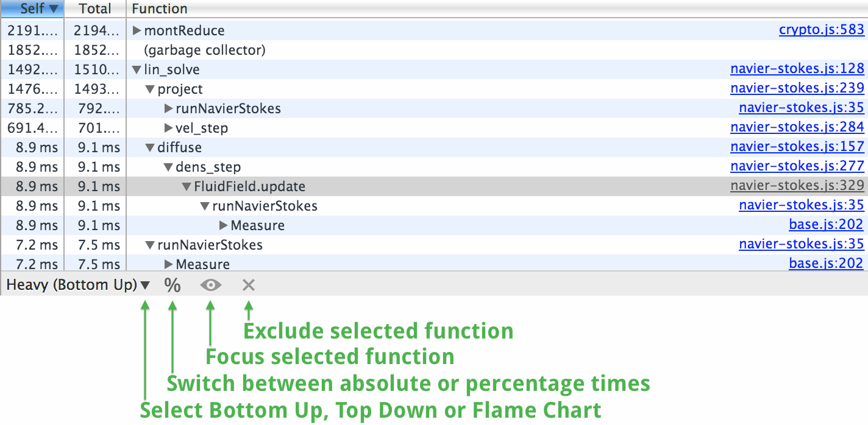The width and height of the screenshot is (868, 425).
Task: Sort by the Total column header
Action: coord(94,9)
